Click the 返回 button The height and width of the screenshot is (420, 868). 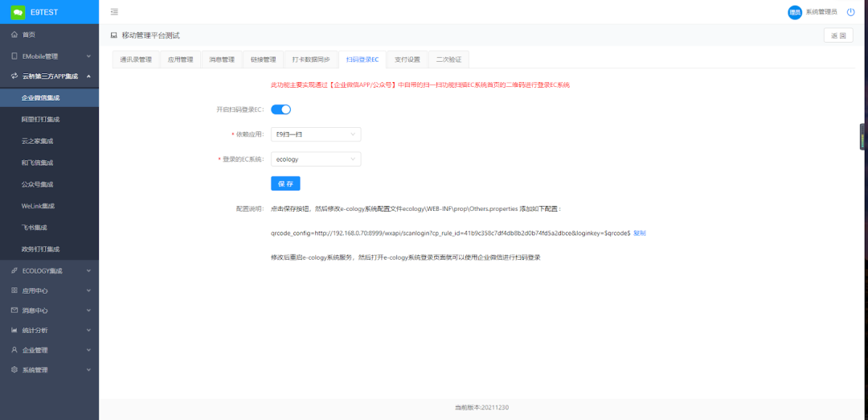click(838, 35)
